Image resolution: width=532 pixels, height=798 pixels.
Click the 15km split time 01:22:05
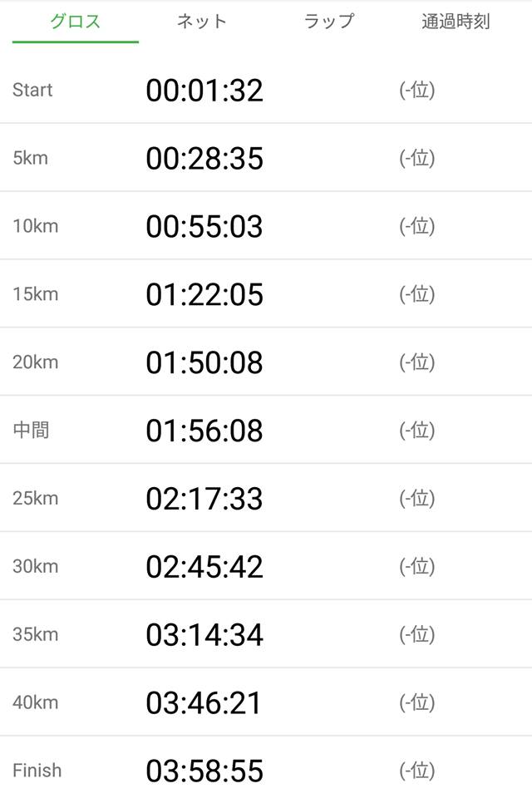(204, 294)
